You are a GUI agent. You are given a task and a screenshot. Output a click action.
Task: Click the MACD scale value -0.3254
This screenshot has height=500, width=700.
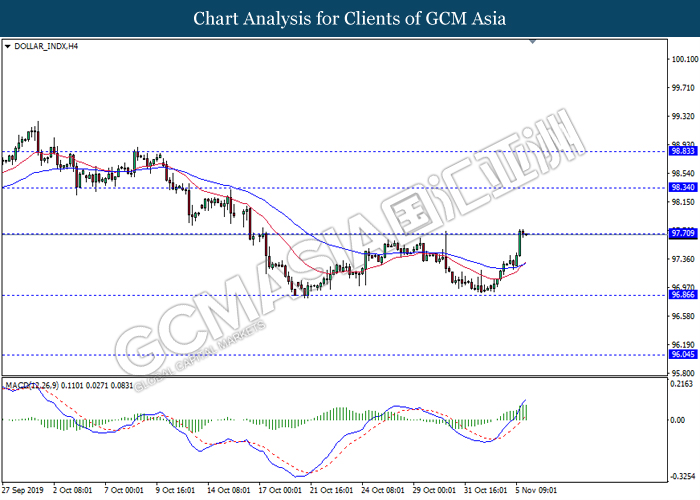pyautogui.click(x=681, y=476)
